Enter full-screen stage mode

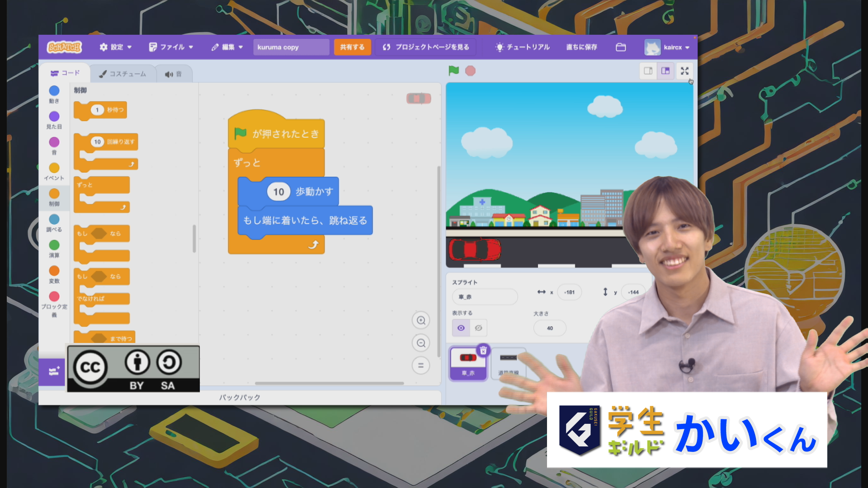pyautogui.click(x=684, y=71)
